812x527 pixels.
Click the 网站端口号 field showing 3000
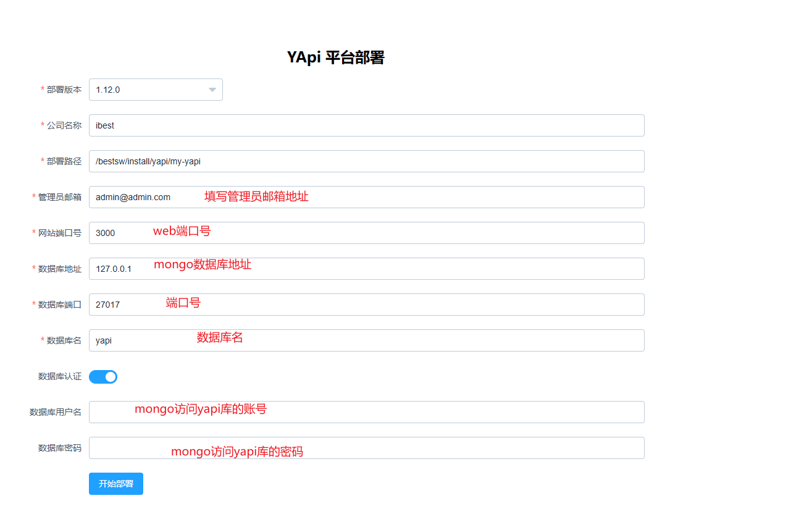pyautogui.click(x=367, y=233)
